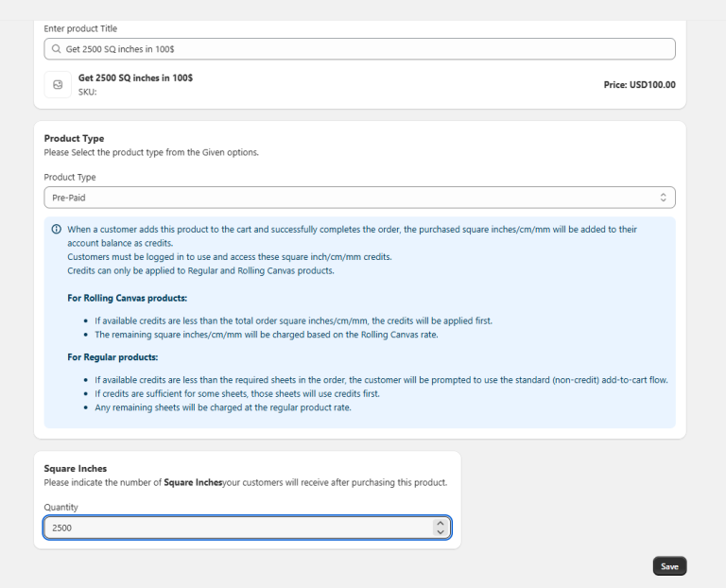
Task: Open the Product Type dropdown showing Pre-Paid
Action: point(359,198)
